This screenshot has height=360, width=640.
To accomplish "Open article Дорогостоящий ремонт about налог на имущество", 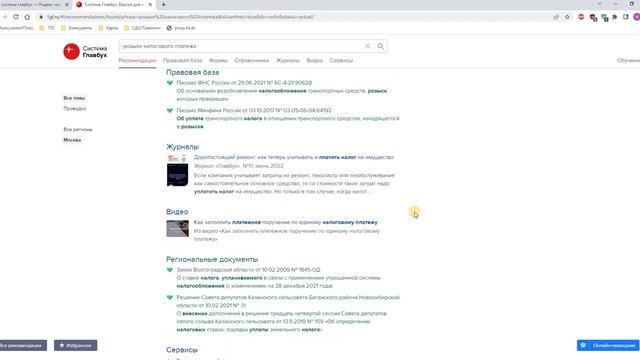I will pos(294,157).
